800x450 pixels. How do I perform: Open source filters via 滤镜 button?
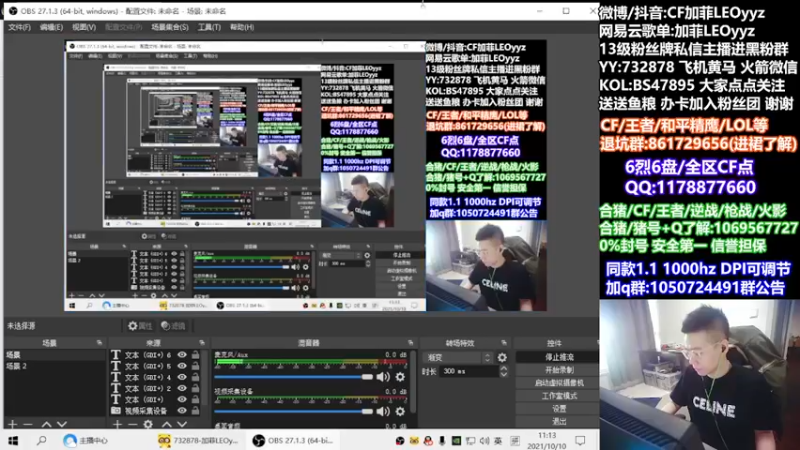pyautogui.click(x=173, y=326)
